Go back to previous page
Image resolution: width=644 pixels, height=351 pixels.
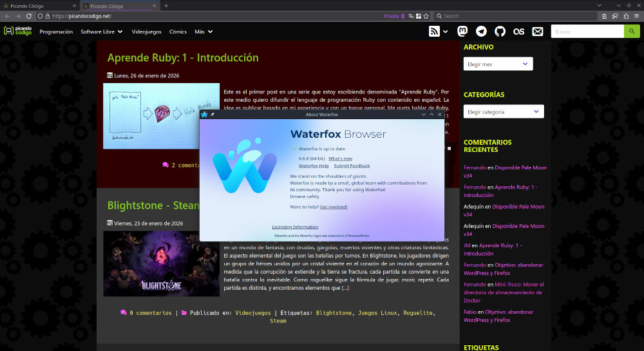point(7,16)
